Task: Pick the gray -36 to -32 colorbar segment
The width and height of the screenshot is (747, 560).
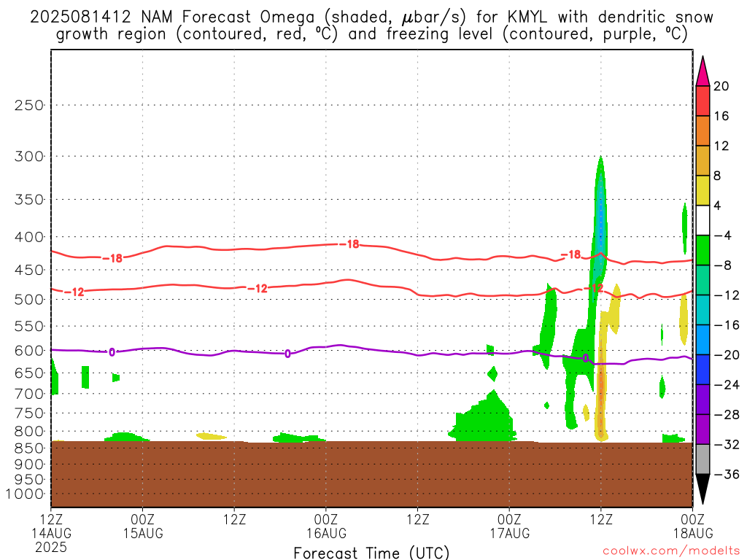Action: [x=703, y=459]
